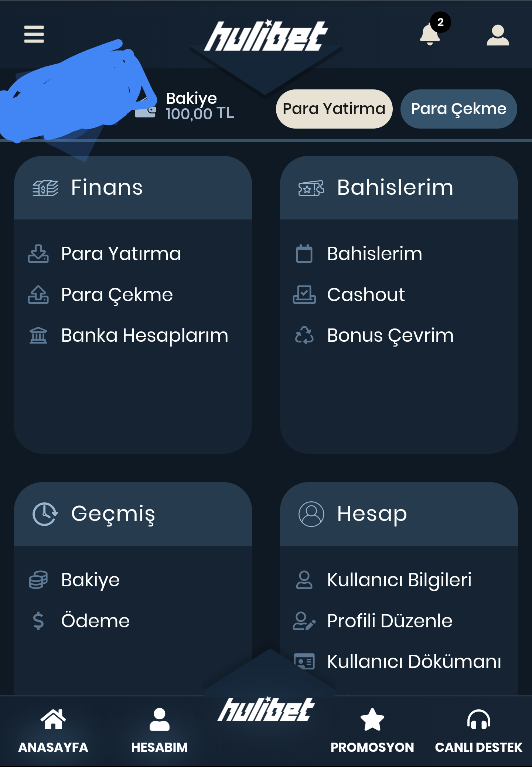
Task: Open the hamburger menu icon
Action: point(34,34)
